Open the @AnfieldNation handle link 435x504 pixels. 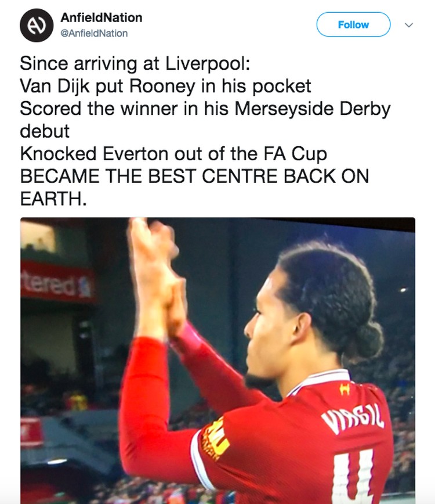(94, 33)
